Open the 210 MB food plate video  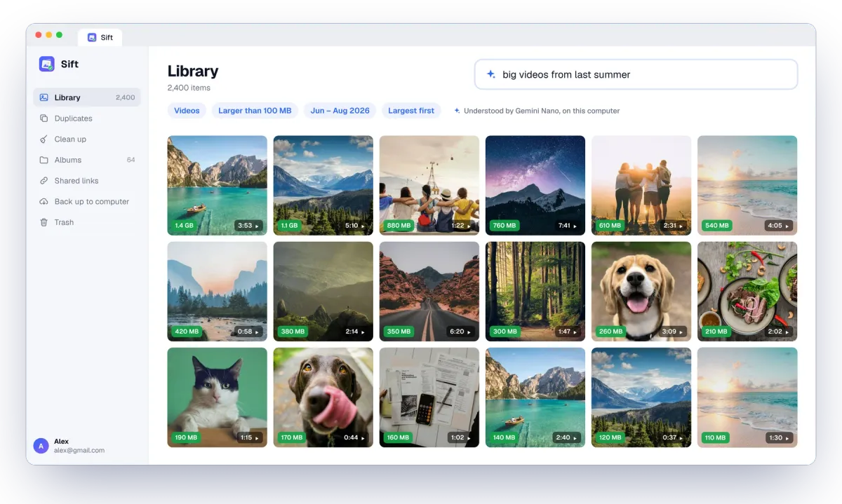coord(747,292)
